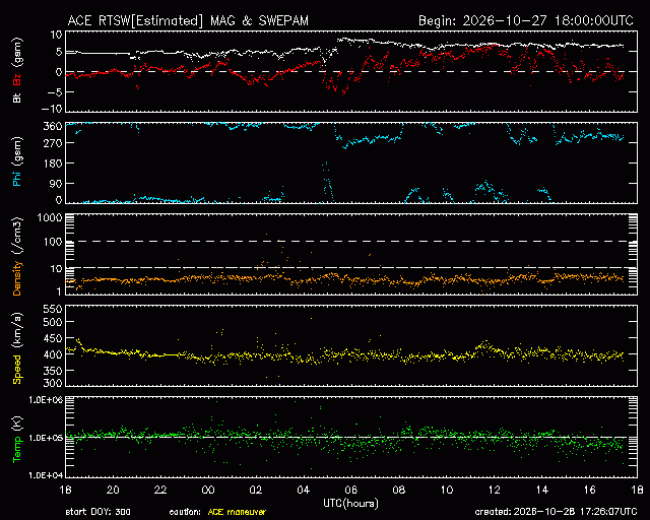Select the "1" tick on the Density axis
The width and height of the screenshot is (650, 520).
tap(59, 292)
